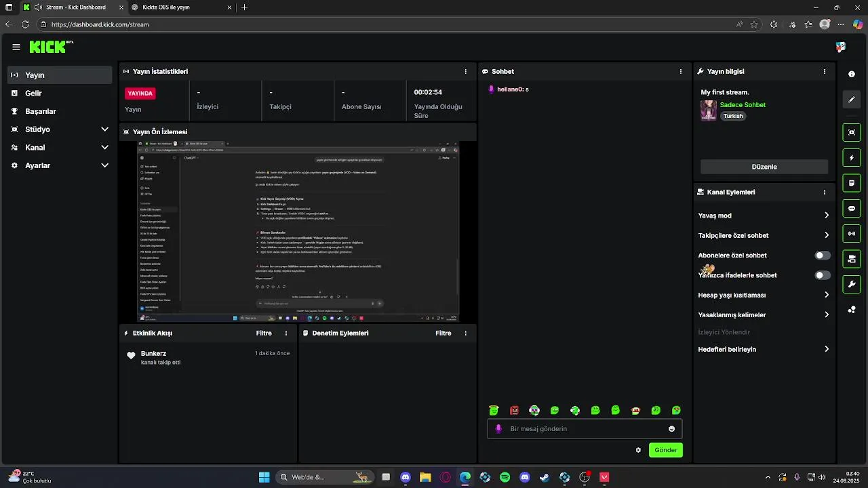Open Sohbet panel three-dot menu

(x=681, y=71)
